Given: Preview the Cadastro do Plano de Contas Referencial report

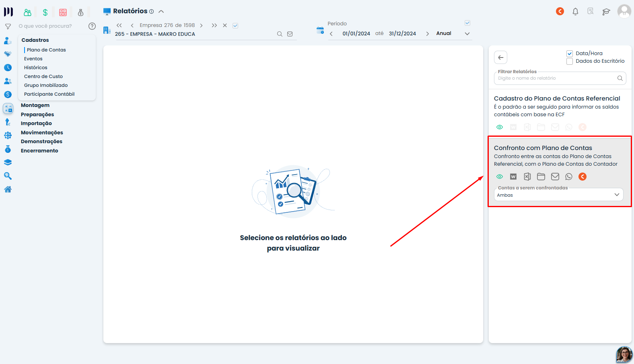Looking at the screenshot, I should point(500,127).
